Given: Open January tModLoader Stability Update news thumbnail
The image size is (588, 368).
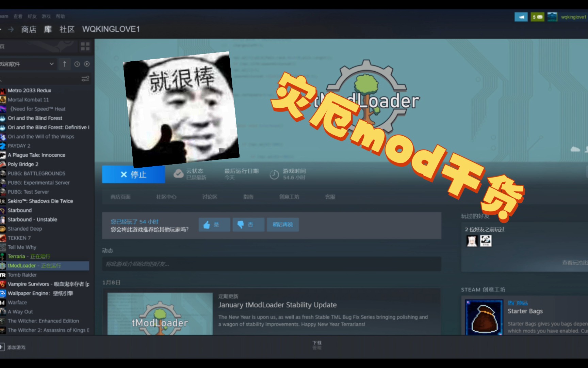Looking at the screenshot, I should click(x=160, y=313).
